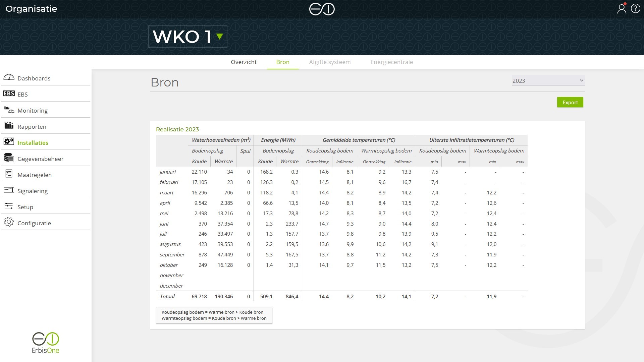
Task: Click the Totaal row label
Action: (167, 297)
